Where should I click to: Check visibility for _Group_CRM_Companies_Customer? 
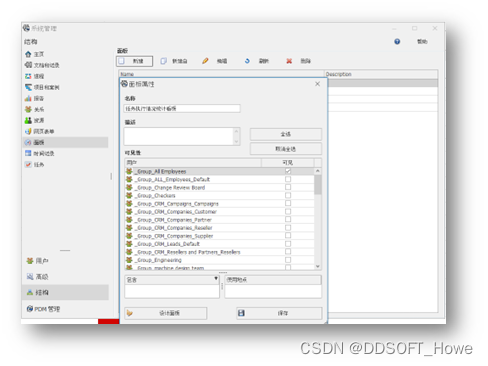(288, 211)
